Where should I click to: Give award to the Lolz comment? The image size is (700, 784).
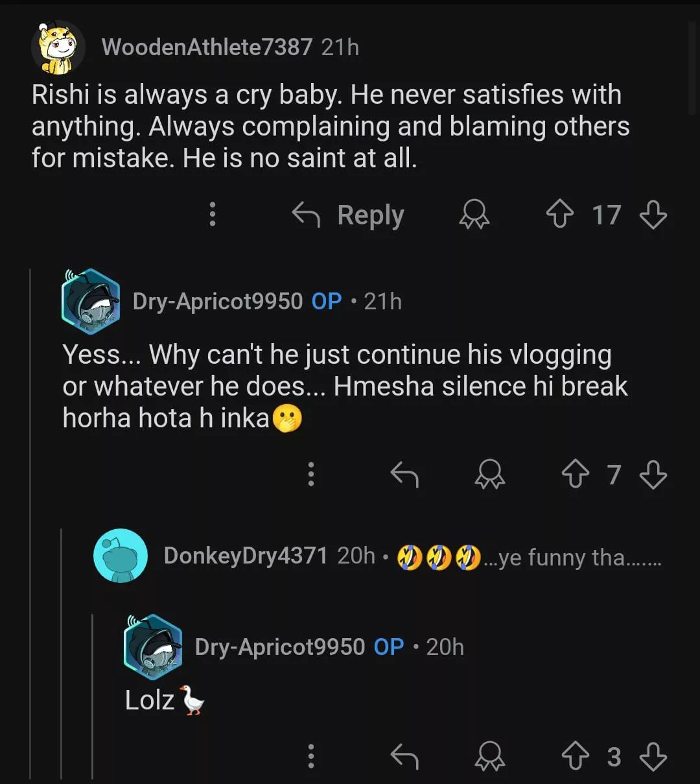(489, 756)
